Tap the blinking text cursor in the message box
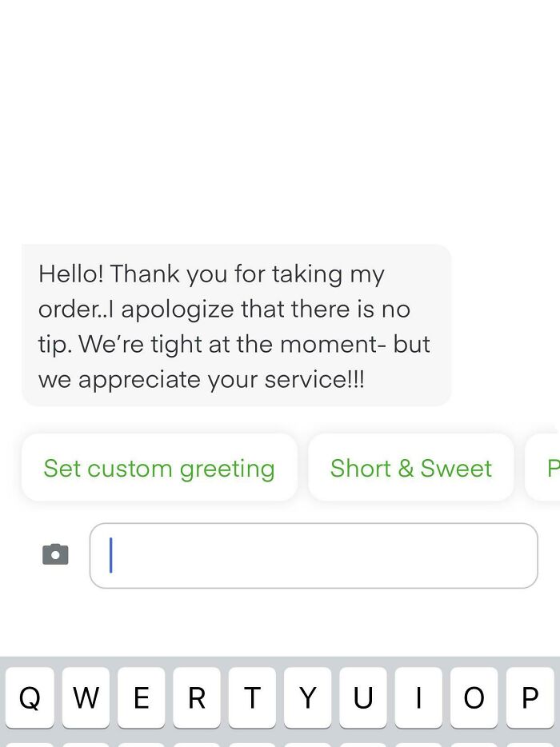This screenshot has width=560, height=747. pos(110,555)
